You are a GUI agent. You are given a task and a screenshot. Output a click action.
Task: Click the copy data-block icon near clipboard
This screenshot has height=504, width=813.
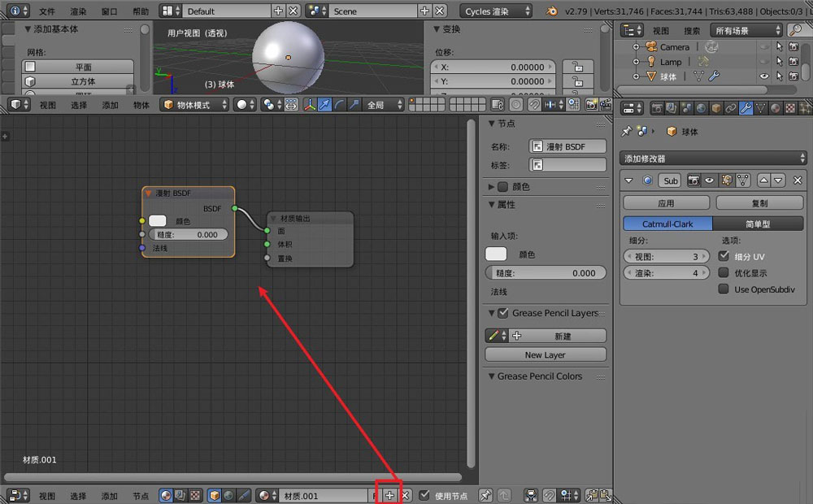[590, 494]
